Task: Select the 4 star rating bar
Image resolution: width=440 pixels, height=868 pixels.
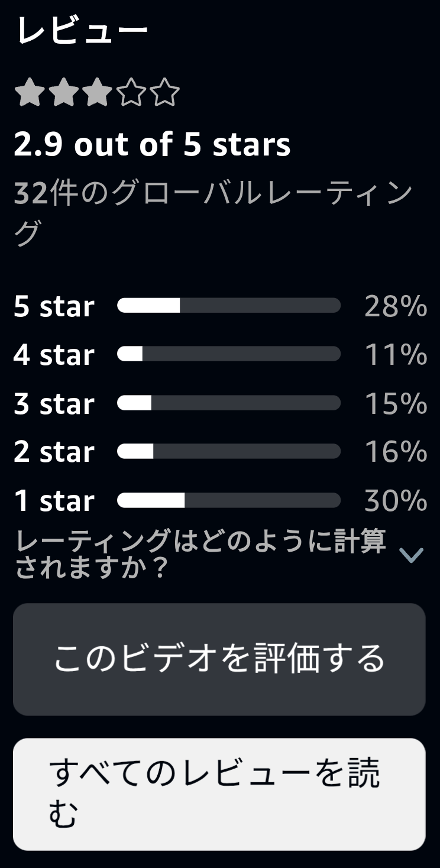Action: coord(229,354)
